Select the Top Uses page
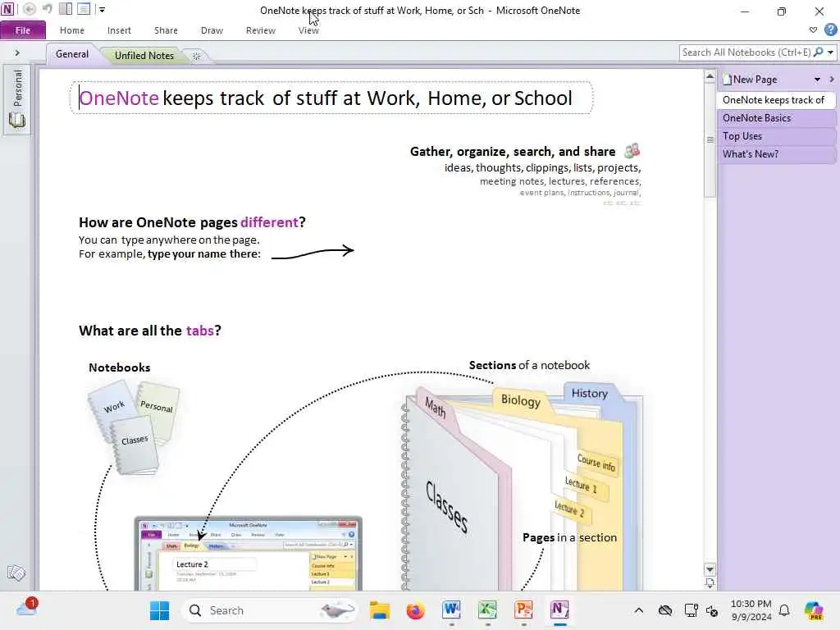Screen dimensions: 840x630 [775, 136]
